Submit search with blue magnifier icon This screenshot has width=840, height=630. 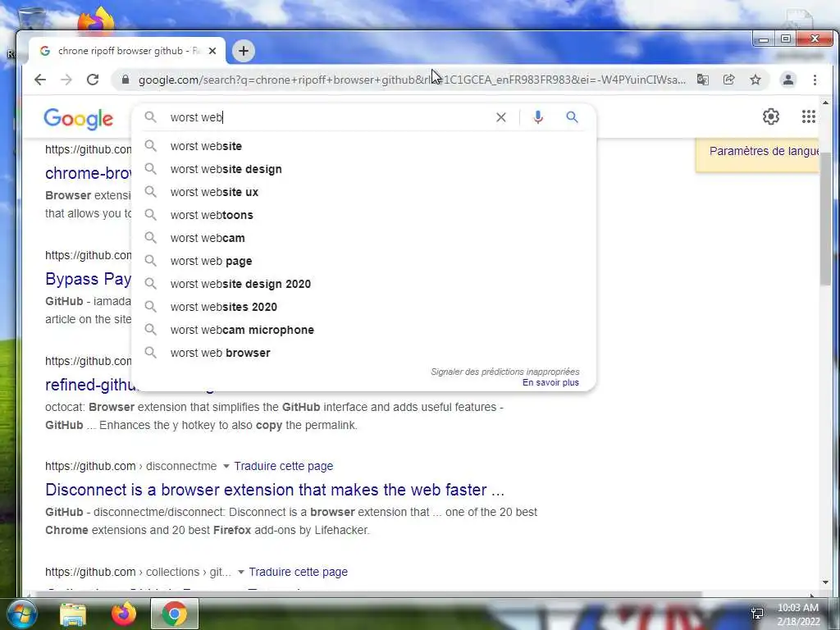point(572,116)
